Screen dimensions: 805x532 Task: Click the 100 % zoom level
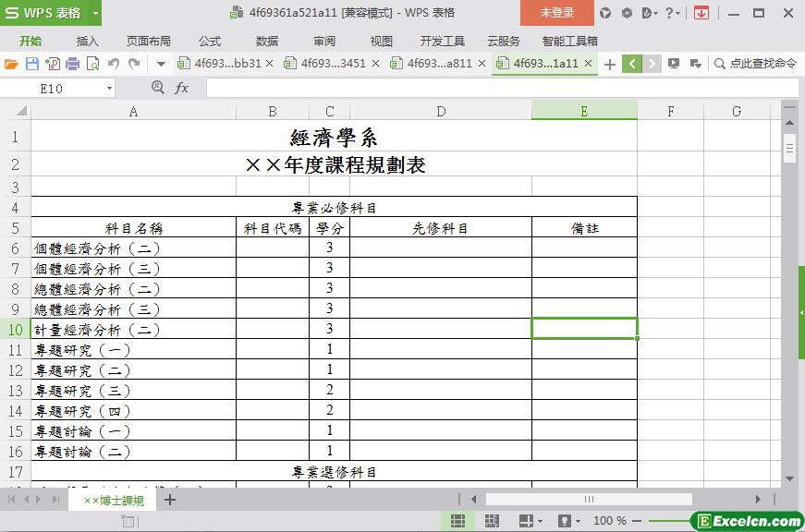tap(610, 521)
